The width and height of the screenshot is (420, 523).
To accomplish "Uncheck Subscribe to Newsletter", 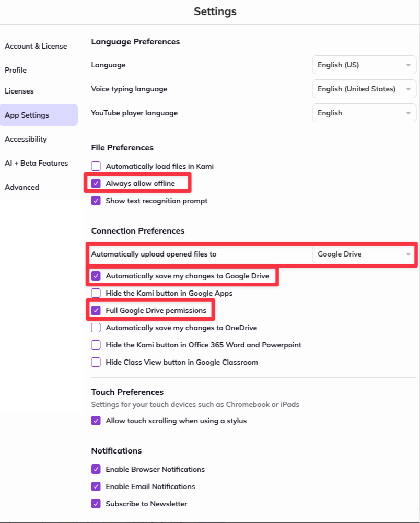I will tap(96, 504).
